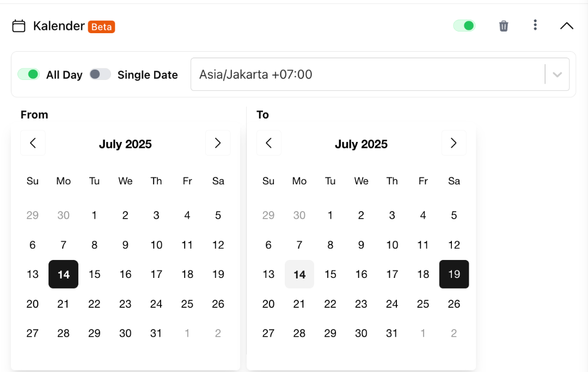Collapse the Kalender section with the chevron
This screenshot has height=372, width=588.
tap(567, 26)
